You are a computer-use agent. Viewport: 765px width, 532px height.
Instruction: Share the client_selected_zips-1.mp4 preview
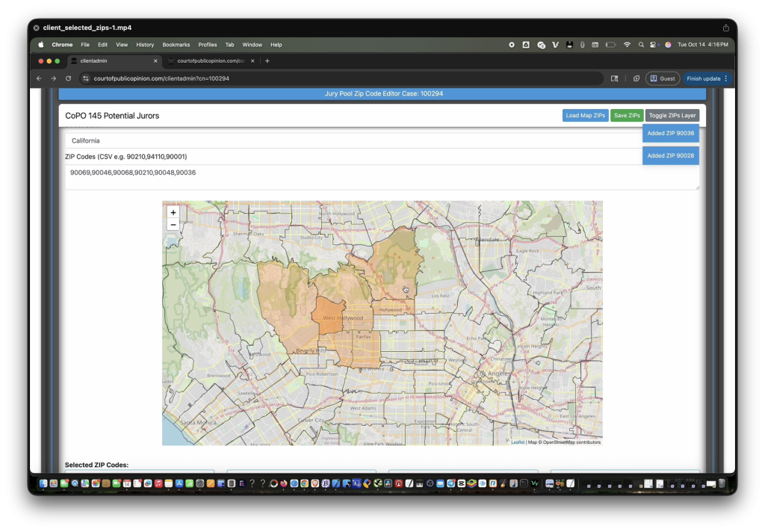pos(726,28)
